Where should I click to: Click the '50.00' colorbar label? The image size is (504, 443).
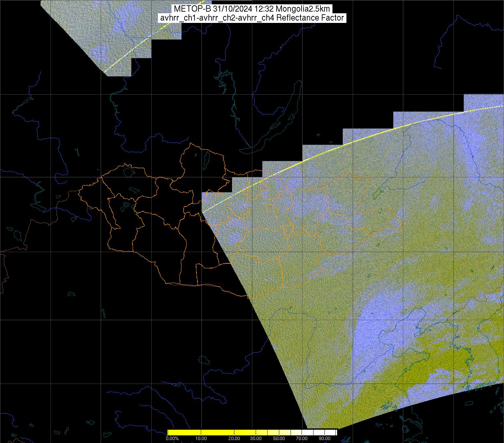coord(279,439)
